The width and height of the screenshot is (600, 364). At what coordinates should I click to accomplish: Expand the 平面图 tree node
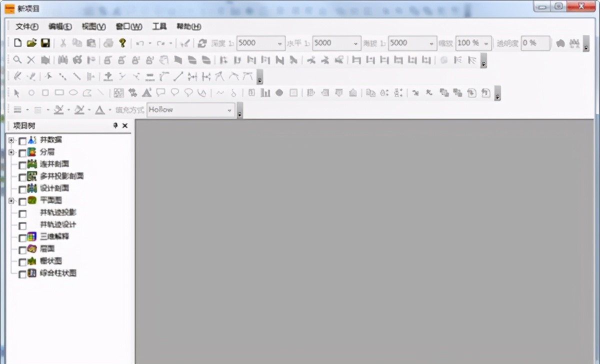11,201
